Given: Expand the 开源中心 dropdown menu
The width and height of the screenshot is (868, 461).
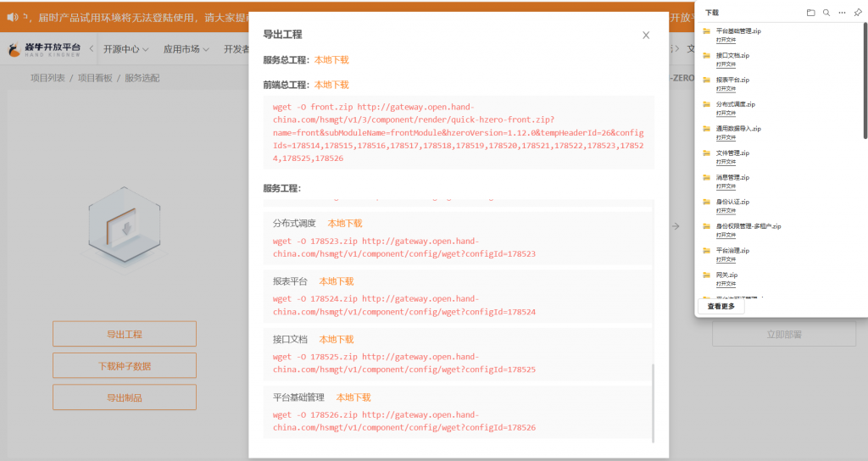Looking at the screenshot, I should tap(125, 49).
